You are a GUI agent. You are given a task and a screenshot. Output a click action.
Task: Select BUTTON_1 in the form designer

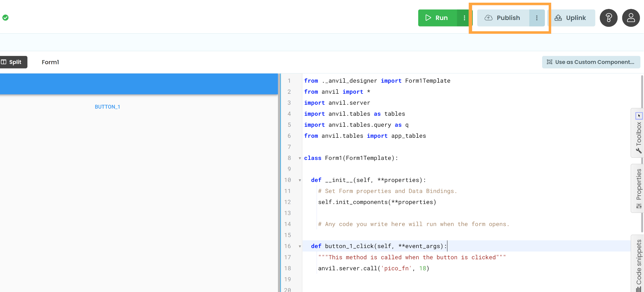[x=108, y=107]
